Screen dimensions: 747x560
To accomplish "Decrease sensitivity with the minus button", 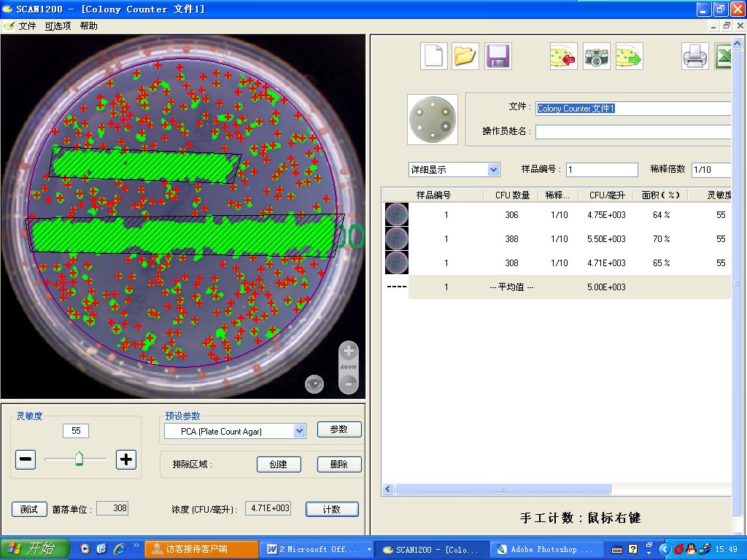I will [x=26, y=459].
